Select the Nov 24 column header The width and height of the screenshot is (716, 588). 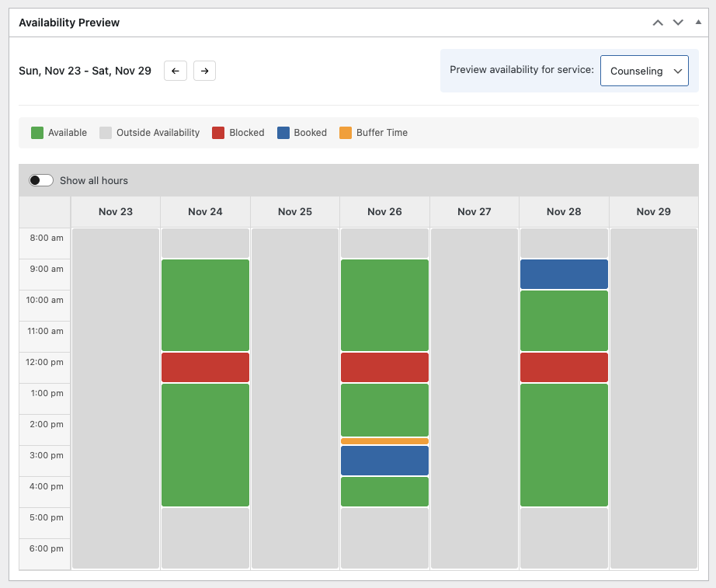click(x=205, y=211)
